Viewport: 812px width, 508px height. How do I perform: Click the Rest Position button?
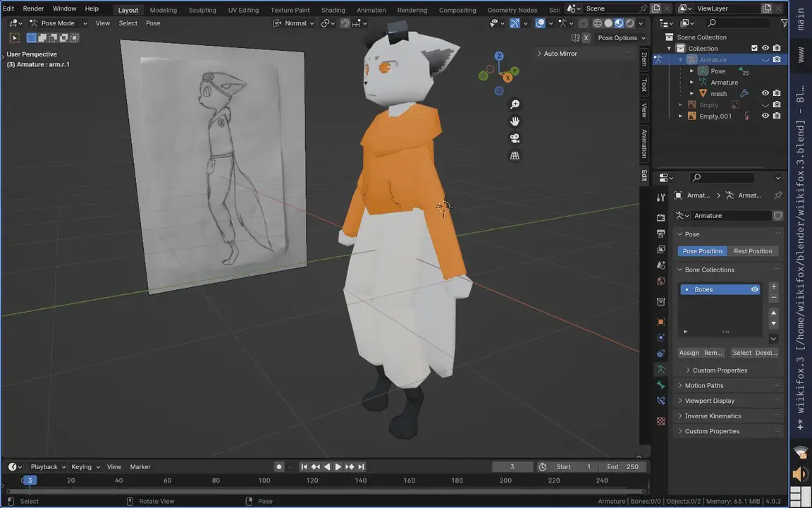[x=753, y=251]
